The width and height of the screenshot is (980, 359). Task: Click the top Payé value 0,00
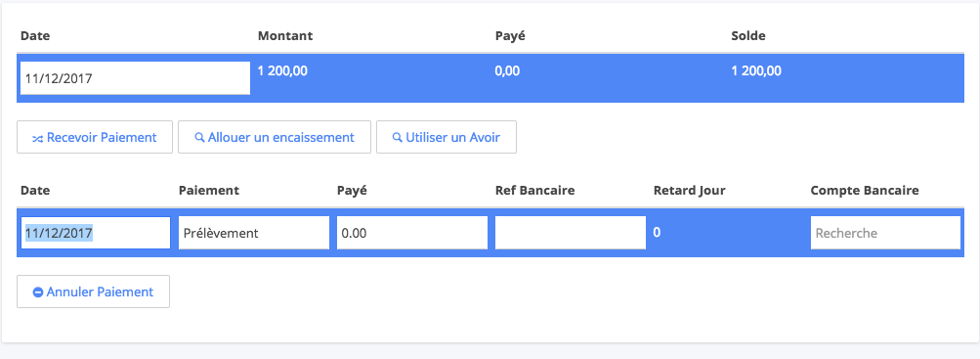pos(507,70)
